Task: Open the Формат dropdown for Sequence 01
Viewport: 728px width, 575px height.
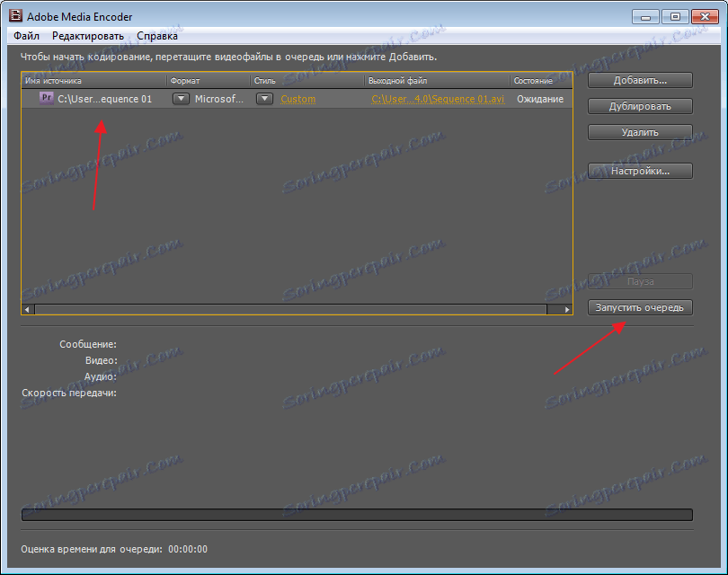Action: coord(181,99)
